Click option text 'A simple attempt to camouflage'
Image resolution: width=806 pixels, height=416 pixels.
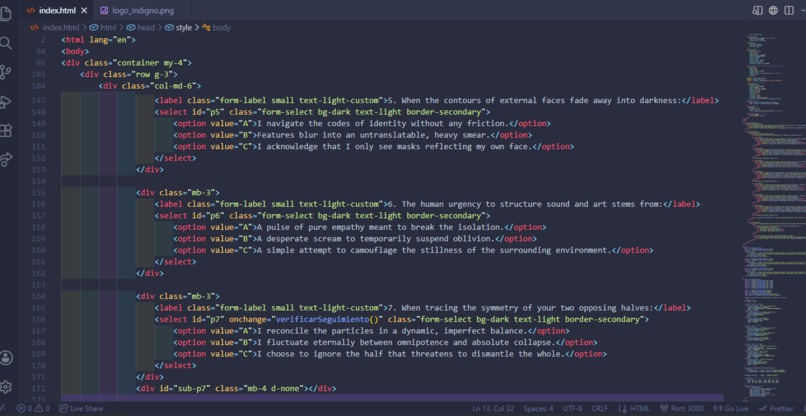435,250
